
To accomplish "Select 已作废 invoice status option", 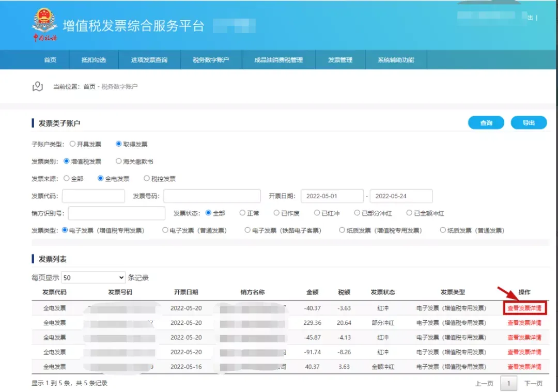I will coord(277,213).
